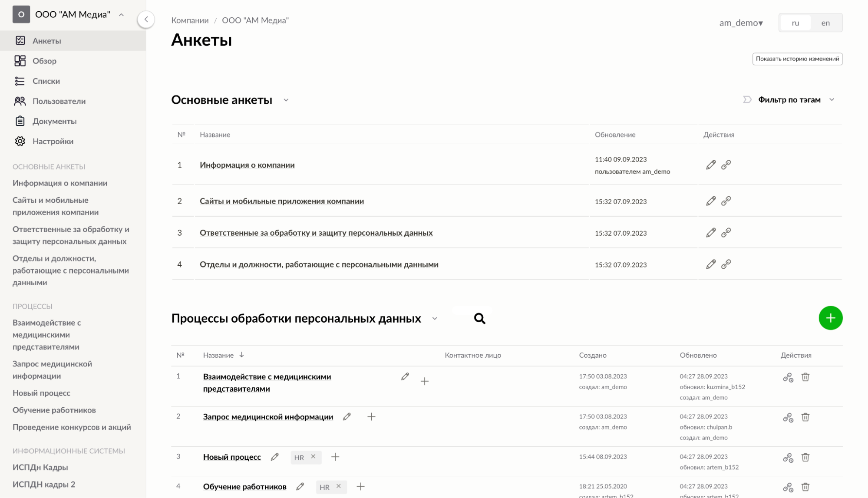Delete the Запрос медицинской информации process
The width and height of the screenshot is (868, 498).
coord(805,417)
